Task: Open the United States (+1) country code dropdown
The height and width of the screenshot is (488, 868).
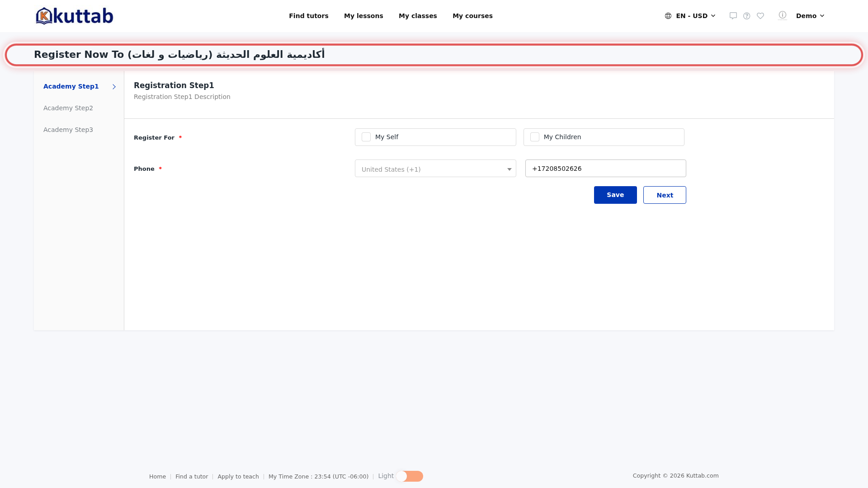Action: pyautogui.click(x=435, y=169)
